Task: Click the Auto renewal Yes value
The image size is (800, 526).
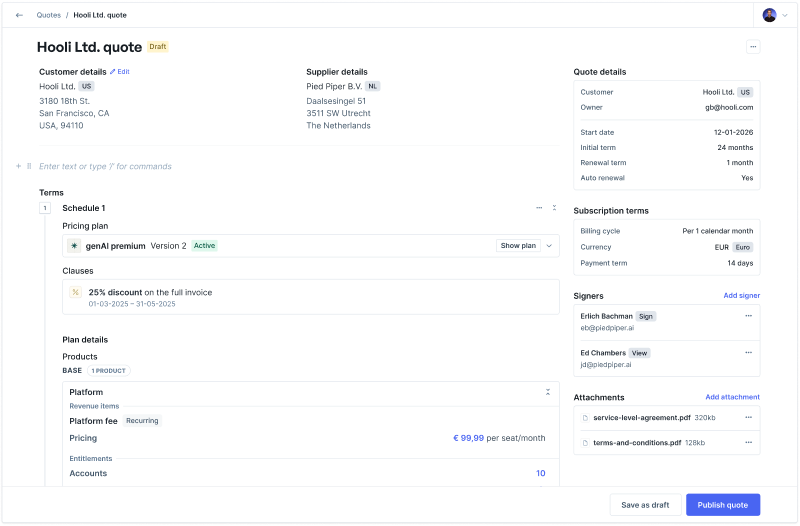Action: point(747,178)
